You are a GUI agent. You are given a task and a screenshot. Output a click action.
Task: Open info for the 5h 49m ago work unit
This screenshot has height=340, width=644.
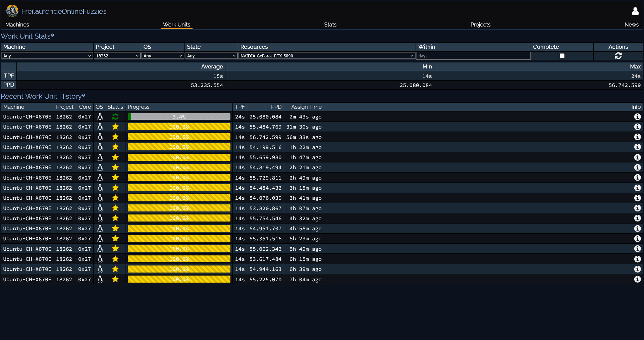(637, 249)
